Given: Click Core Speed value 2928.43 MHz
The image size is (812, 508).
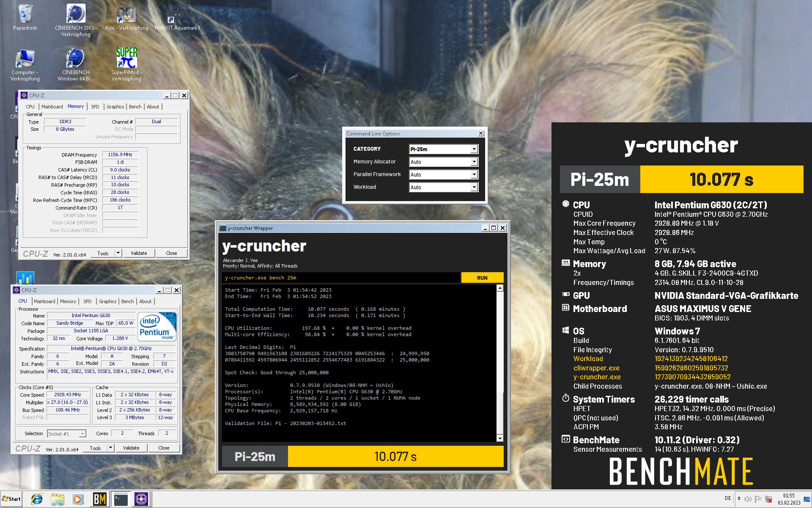Looking at the screenshot, I should click(x=68, y=395).
